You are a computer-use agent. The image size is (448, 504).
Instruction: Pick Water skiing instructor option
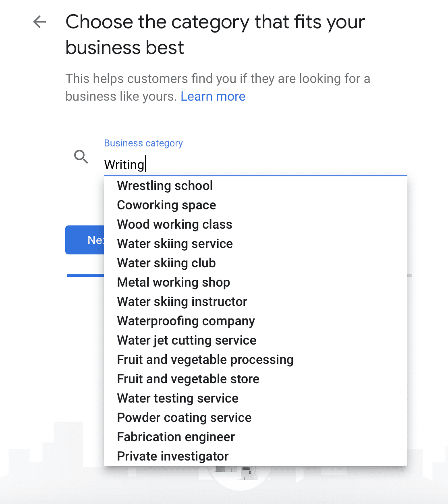click(182, 302)
